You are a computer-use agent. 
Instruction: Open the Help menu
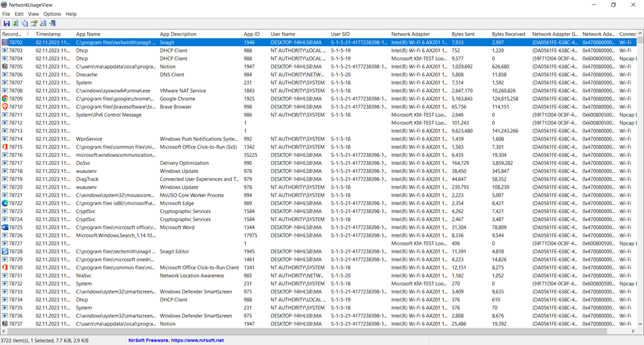click(x=71, y=14)
